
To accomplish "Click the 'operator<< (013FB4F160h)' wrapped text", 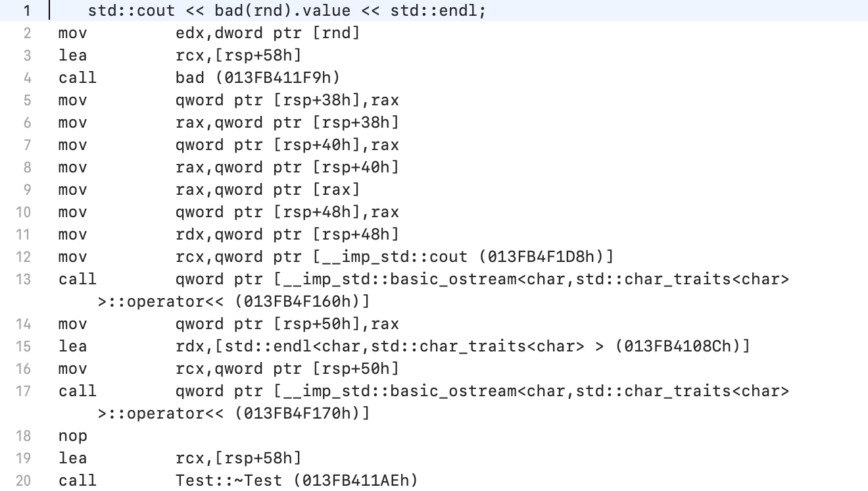I will click(233, 302).
